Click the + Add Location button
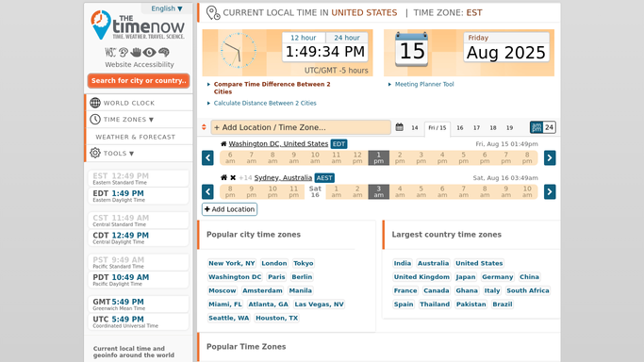644x362 pixels. [x=229, y=209]
